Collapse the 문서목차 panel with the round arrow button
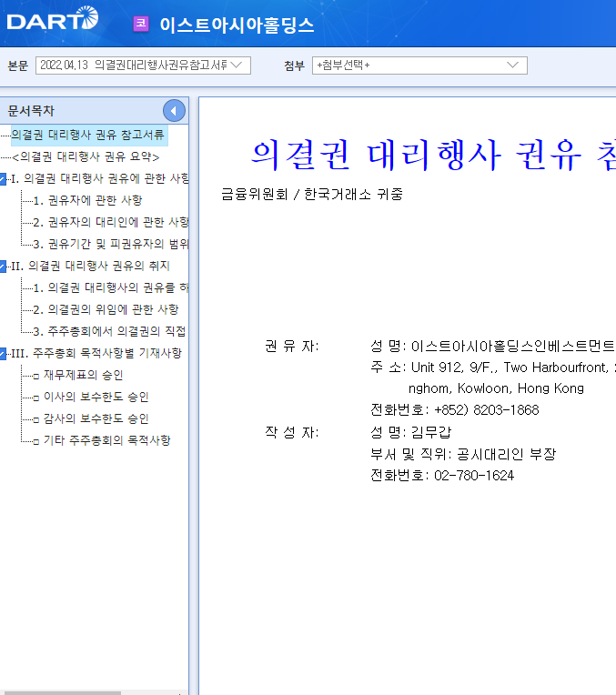616x695 pixels. click(174, 111)
